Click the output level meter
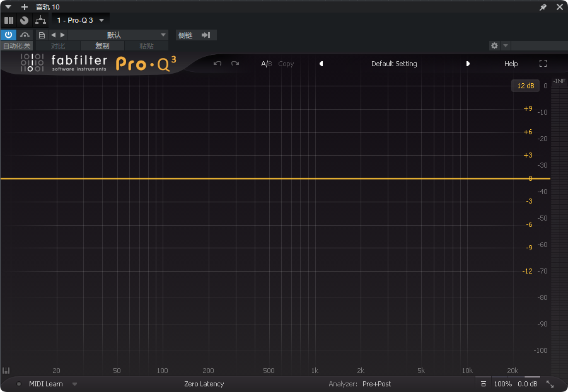The width and height of the screenshot is (568, 392). tap(559, 231)
